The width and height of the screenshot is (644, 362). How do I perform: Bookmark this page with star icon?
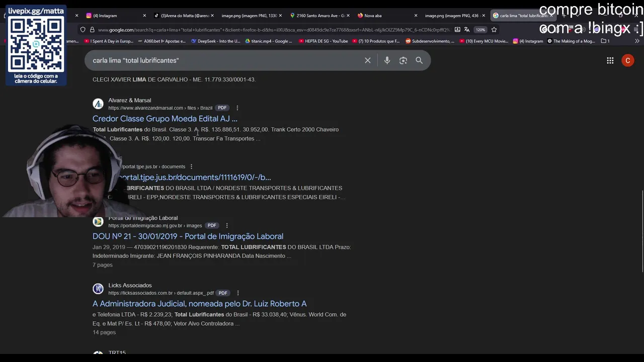[x=494, y=30]
